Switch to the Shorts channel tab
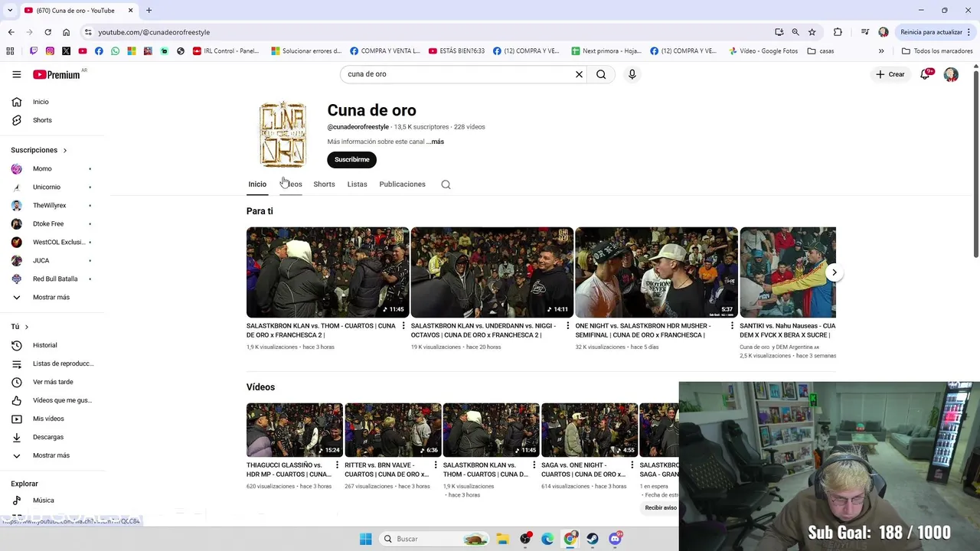The image size is (980, 551). [324, 184]
